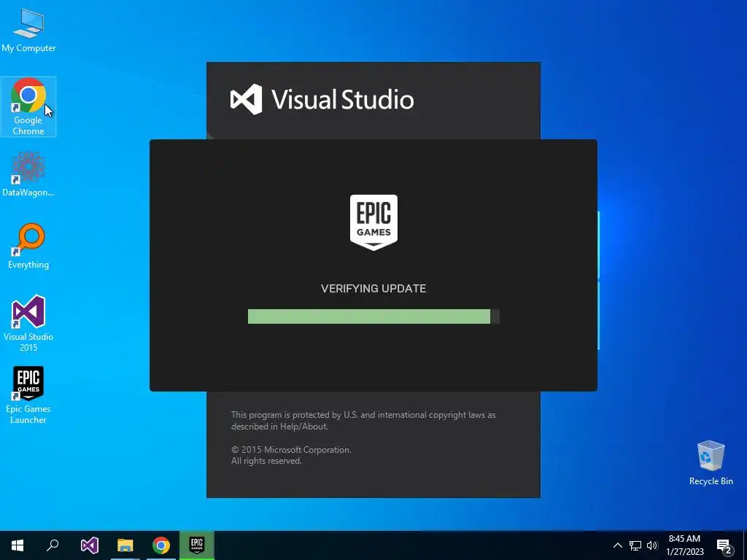Open Epic Games Launcher desktop shortcut
The height and width of the screenshot is (560, 747).
(x=28, y=395)
